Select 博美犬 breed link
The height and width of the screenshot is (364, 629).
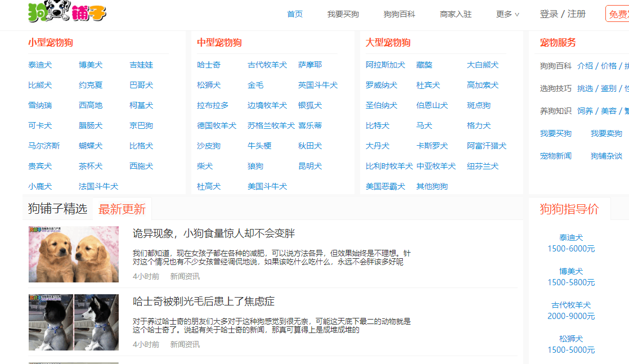click(x=91, y=65)
